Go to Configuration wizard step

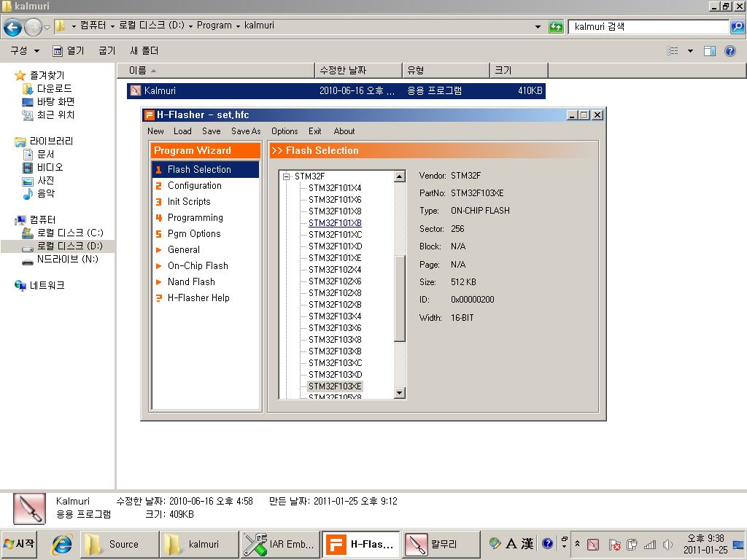(194, 186)
